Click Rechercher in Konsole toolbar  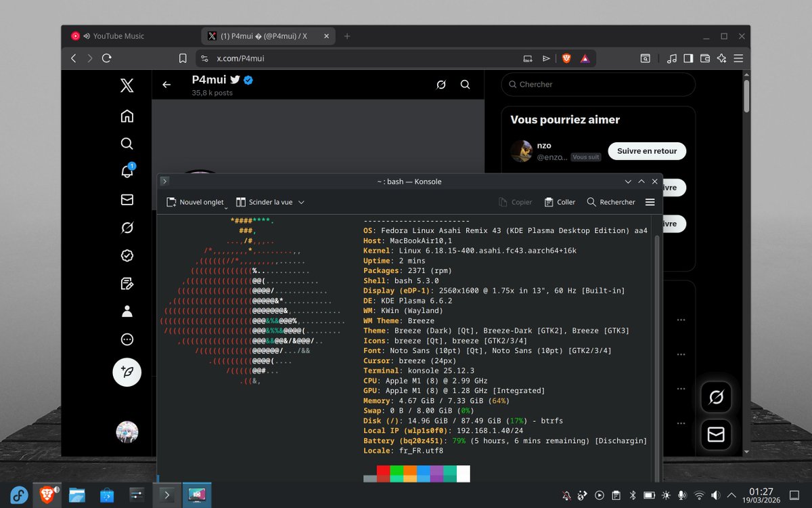(x=611, y=202)
